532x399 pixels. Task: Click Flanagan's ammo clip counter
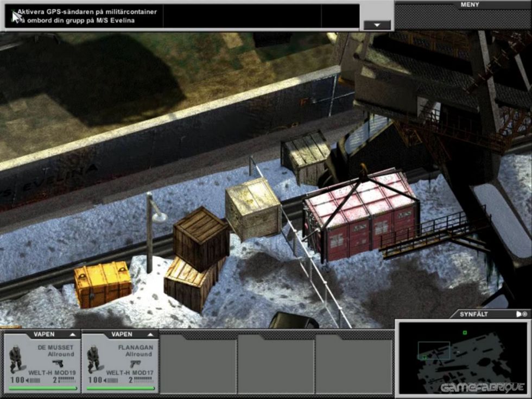pyautogui.click(x=142, y=380)
